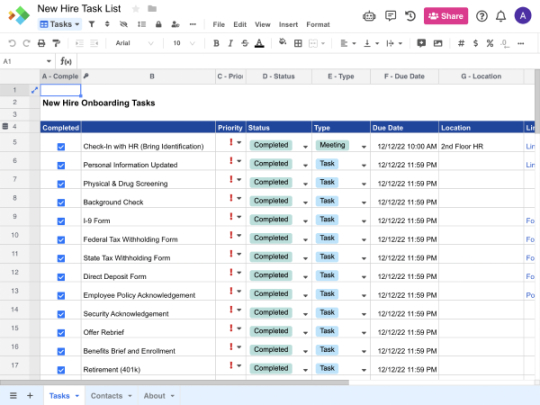The image size is (540, 405).
Task: Click the hidden columns eye icon
Action: (123, 24)
